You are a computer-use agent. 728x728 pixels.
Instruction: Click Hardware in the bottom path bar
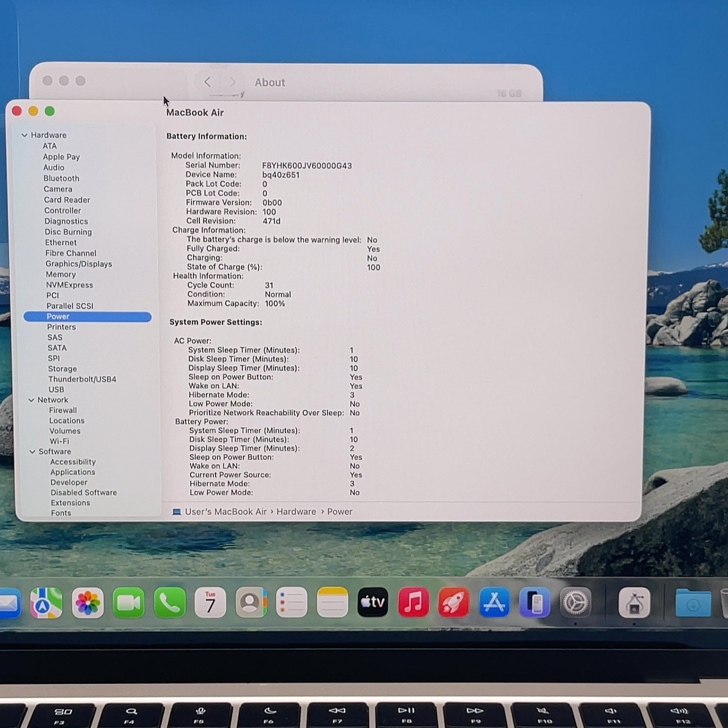tap(296, 512)
